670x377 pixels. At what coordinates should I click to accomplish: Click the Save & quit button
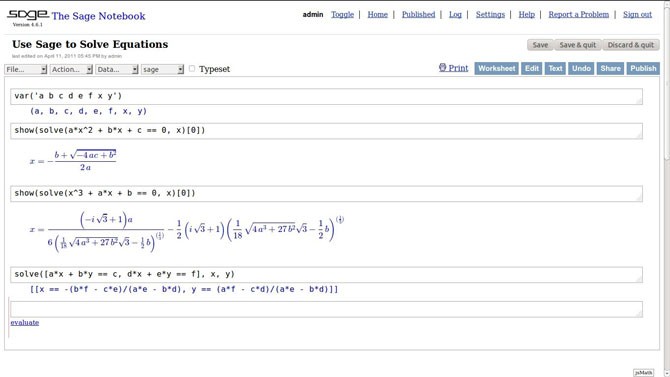point(578,45)
